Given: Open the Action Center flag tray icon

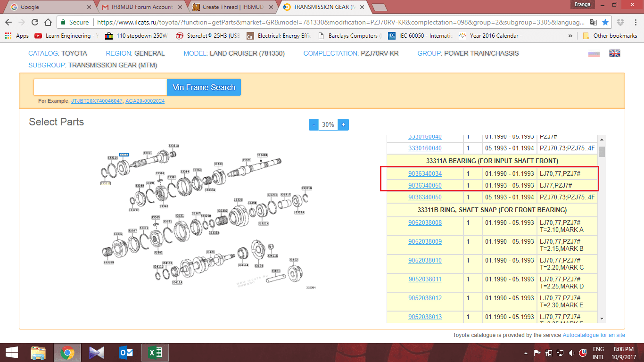Looking at the screenshot, I should pos(537,353).
